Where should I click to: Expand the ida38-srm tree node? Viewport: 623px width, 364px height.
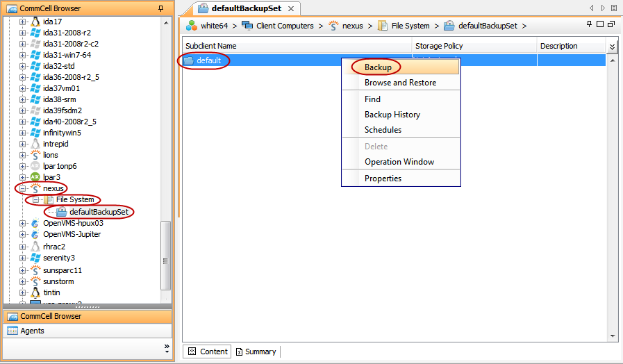pos(22,99)
